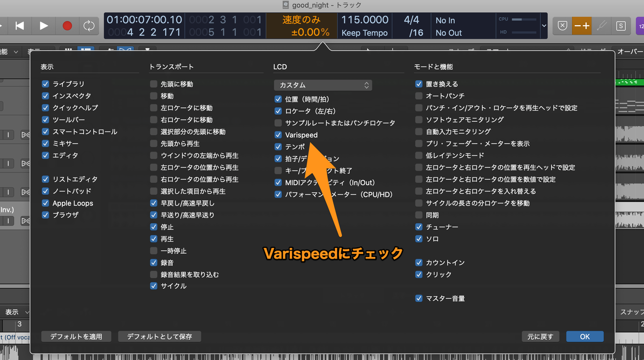Toggle Solo mode with the S icon
This screenshot has height=360, width=644.
(x=620, y=25)
